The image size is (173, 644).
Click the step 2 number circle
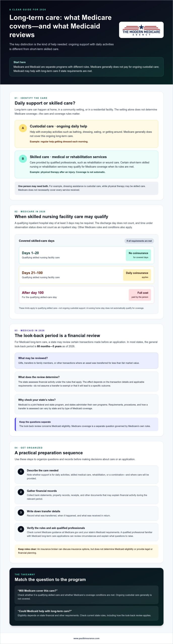[x=21, y=492]
